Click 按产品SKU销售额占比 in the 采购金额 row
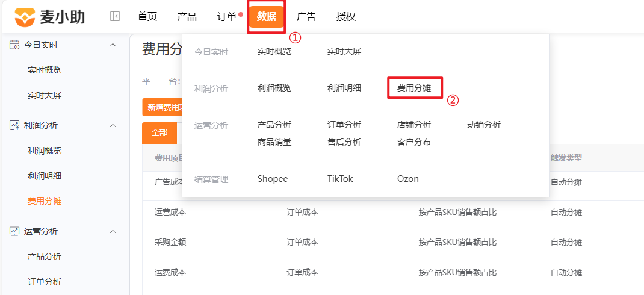 [x=457, y=243]
